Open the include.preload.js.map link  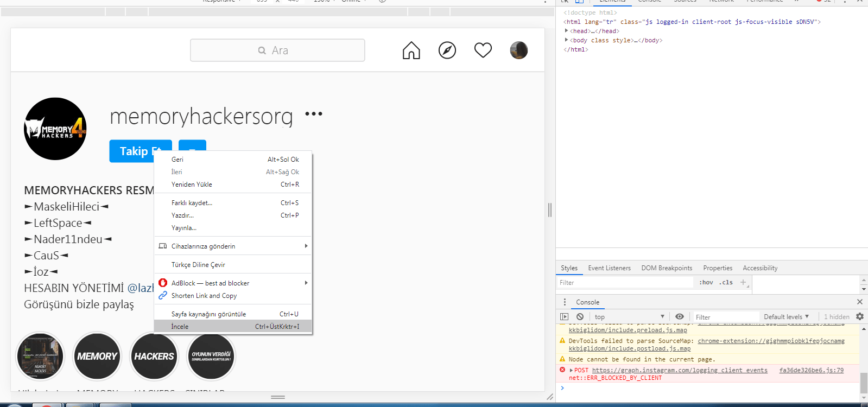(628, 330)
